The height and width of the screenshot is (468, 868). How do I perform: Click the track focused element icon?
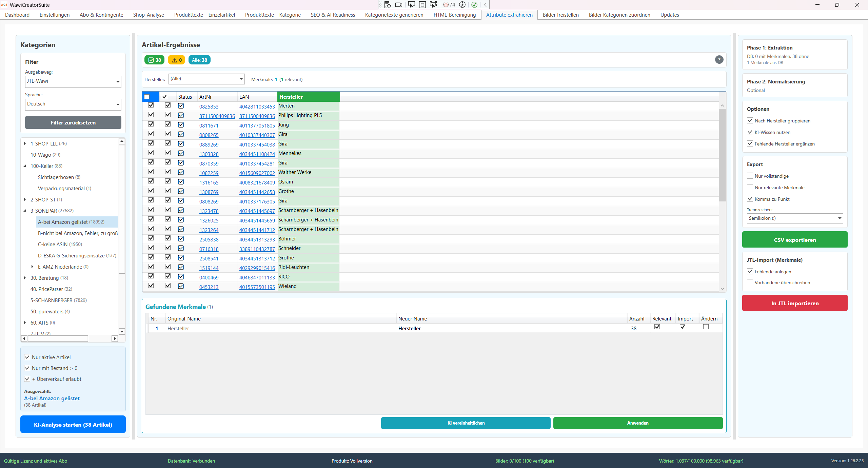[433, 5]
